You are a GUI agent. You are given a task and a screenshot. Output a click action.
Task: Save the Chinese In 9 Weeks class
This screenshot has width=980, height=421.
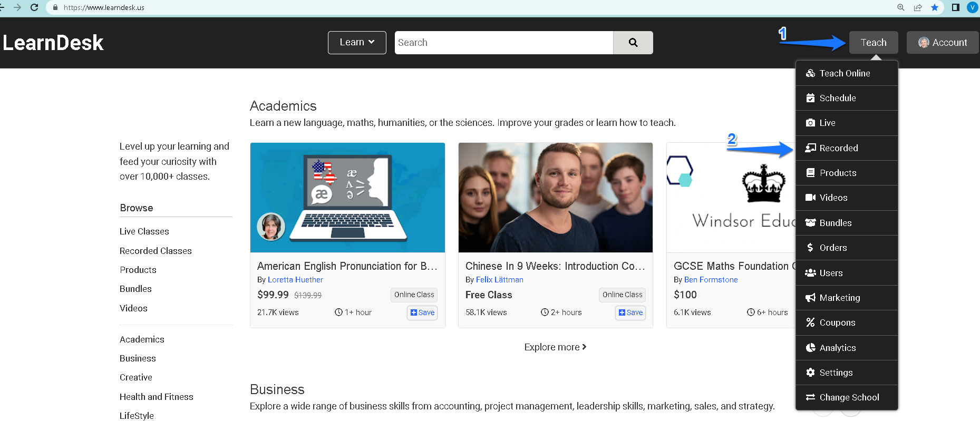630,312
